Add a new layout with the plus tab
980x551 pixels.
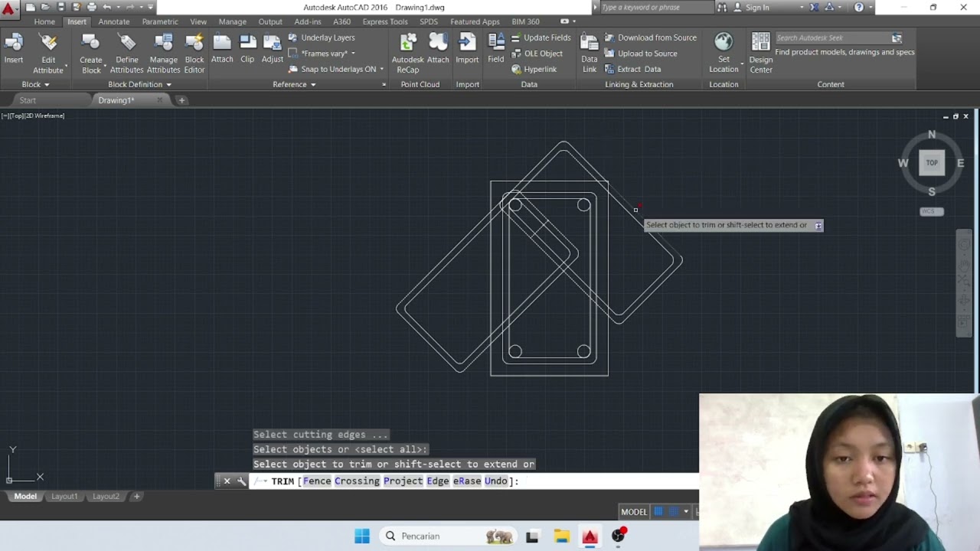[x=136, y=497]
